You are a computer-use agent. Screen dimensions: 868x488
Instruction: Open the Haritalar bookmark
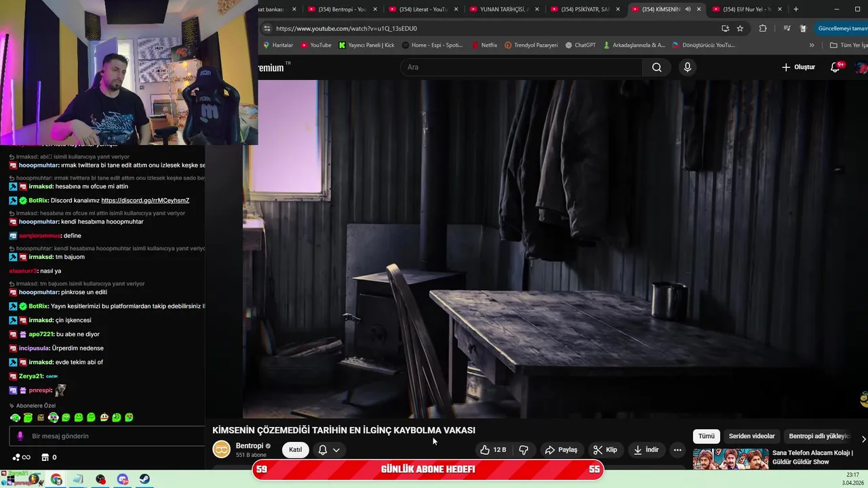[278, 45]
